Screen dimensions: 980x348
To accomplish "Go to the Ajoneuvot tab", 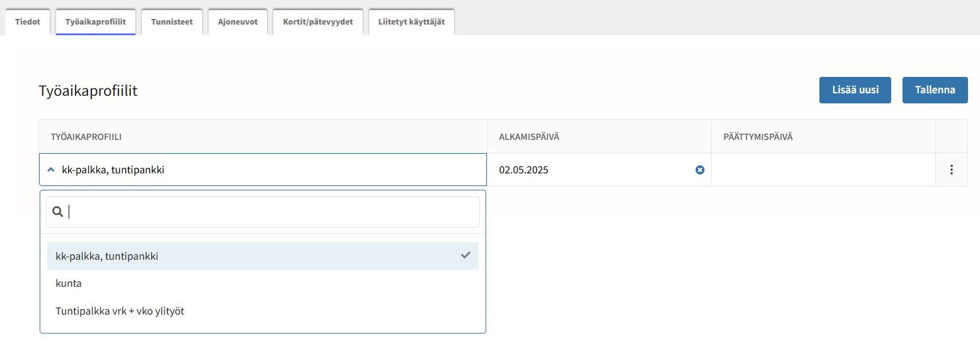I will tap(237, 22).
